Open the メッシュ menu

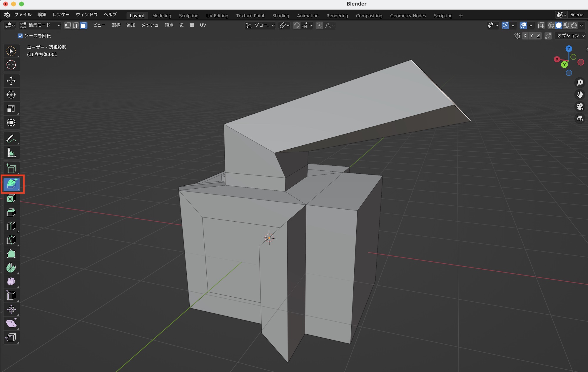150,25
